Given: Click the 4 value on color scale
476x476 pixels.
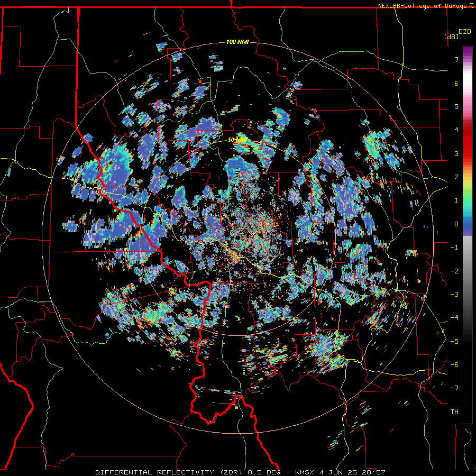Looking at the screenshot, I should (x=456, y=130).
